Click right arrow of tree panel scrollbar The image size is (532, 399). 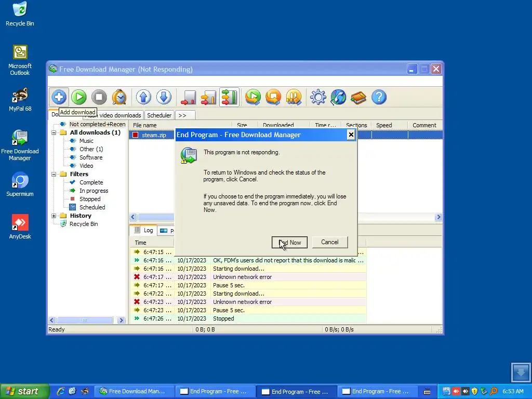[121, 320]
